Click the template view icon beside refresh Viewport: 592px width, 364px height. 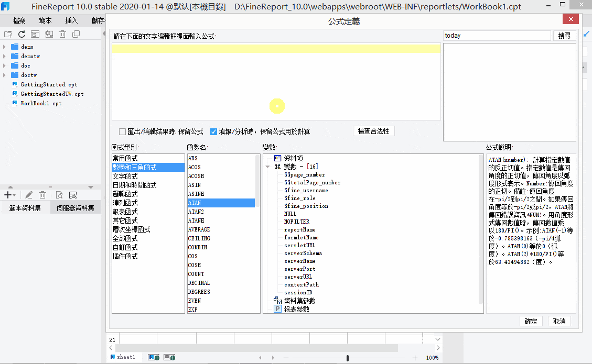click(35, 35)
